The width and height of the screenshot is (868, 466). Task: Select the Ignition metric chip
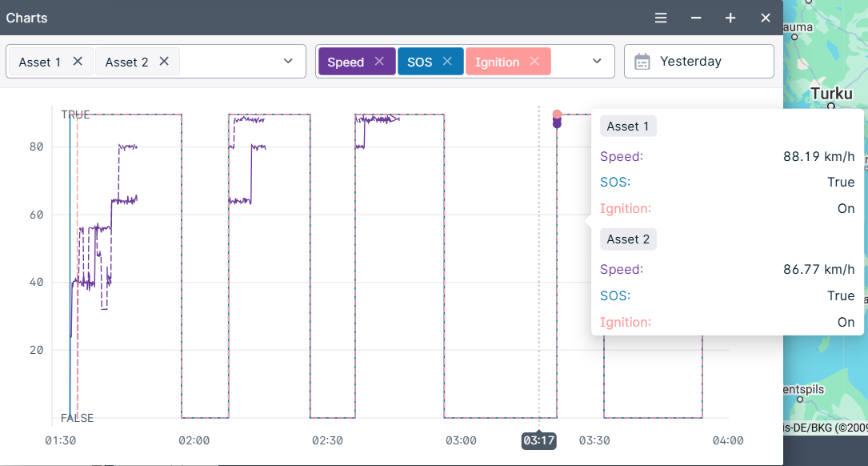coord(497,62)
